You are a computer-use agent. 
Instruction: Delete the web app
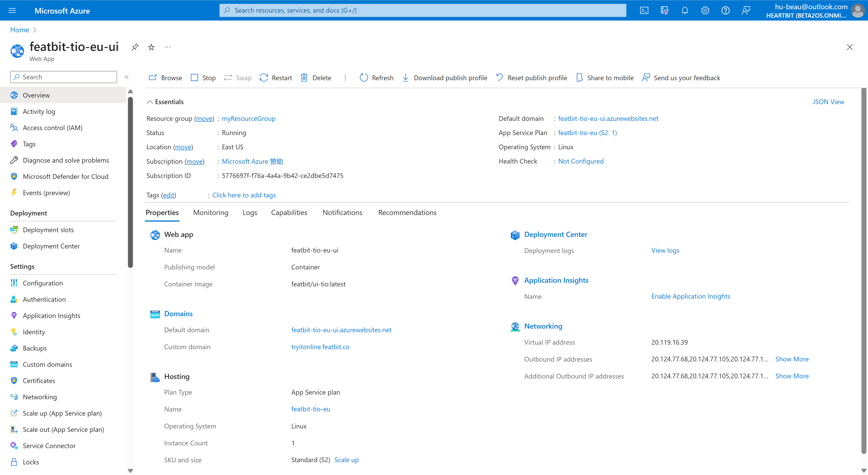click(x=316, y=78)
